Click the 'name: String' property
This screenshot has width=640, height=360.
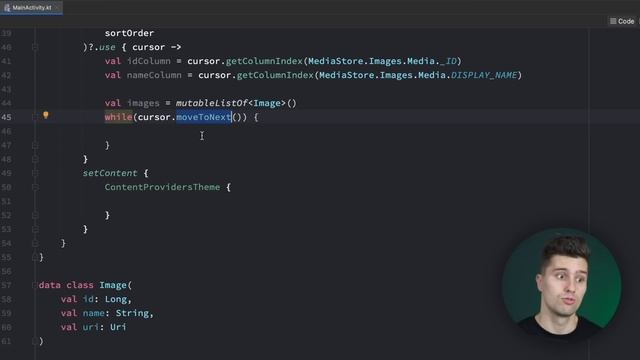[116, 313]
